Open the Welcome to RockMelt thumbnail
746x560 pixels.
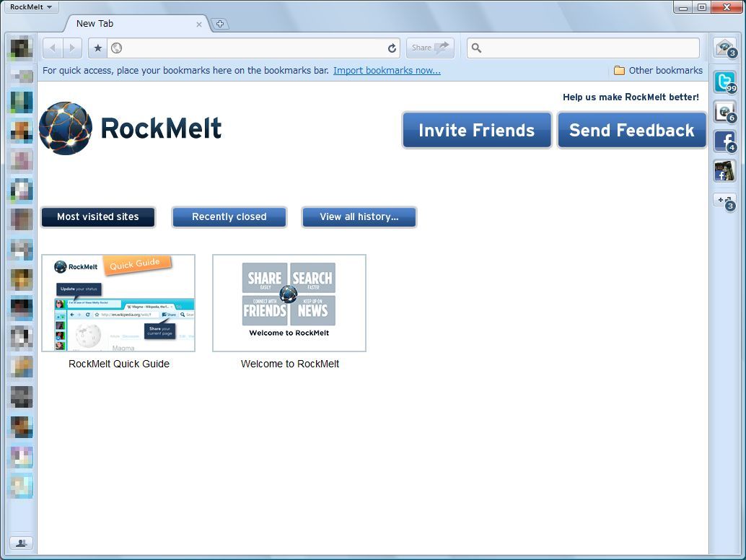(x=289, y=303)
